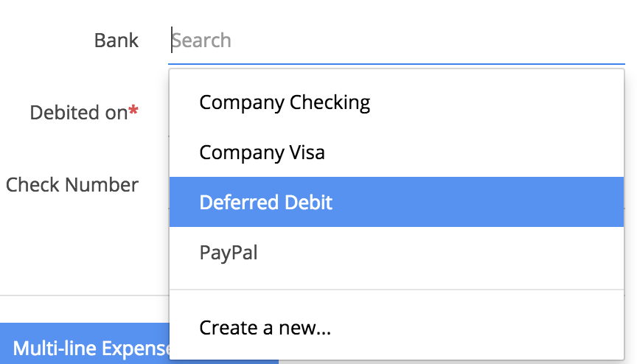637x364 pixels.
Task: Click the empty space right of Create a new...
Action: tap(477, 327)
